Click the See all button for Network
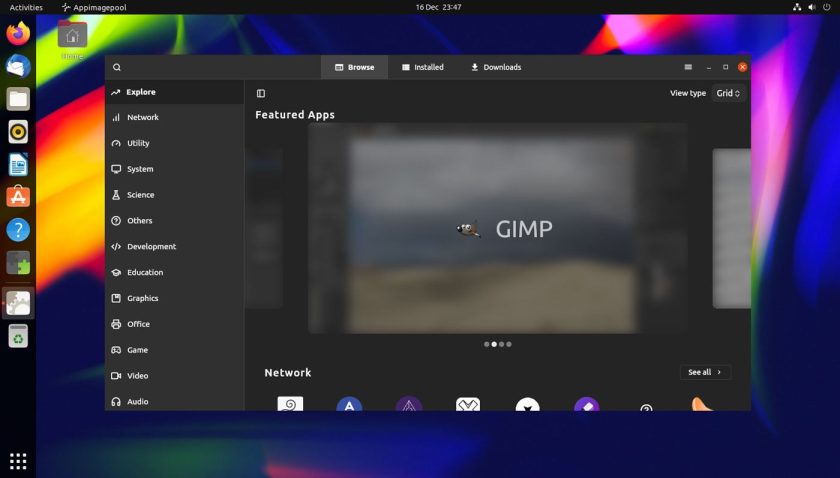This screenshot has width=840, height=478. pos(705,372)
